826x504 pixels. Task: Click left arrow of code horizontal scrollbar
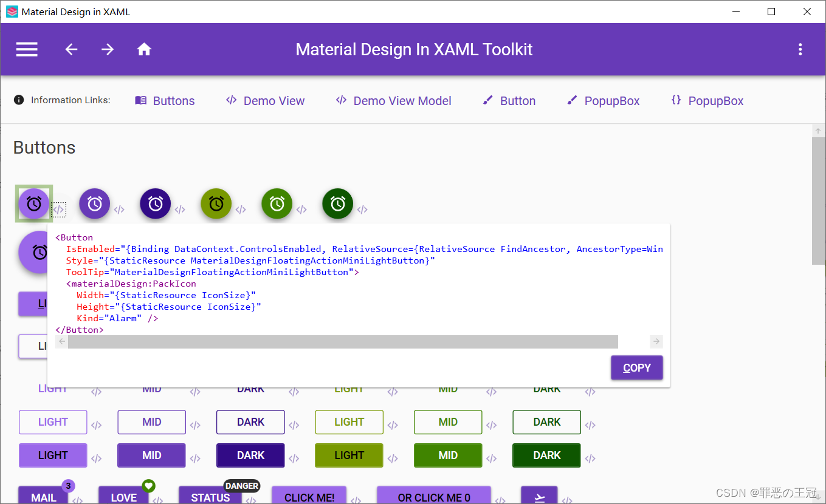(x=62, y=342)
